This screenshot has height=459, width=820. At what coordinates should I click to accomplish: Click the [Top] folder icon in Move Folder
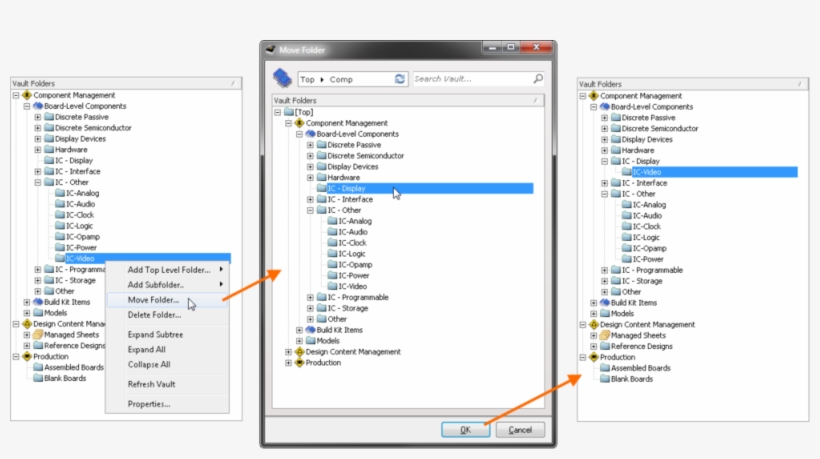click(289, 112)
